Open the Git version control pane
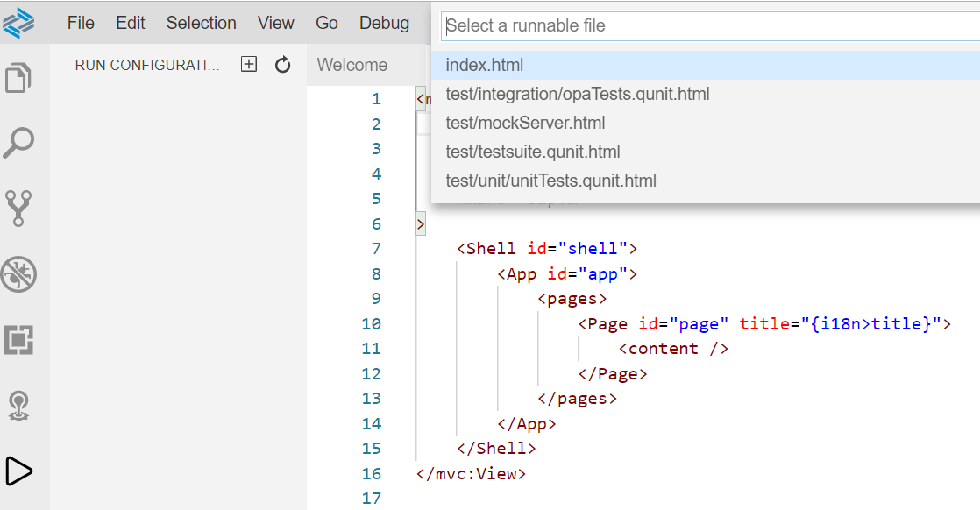The image size is (980, 510). click(19, 209)
